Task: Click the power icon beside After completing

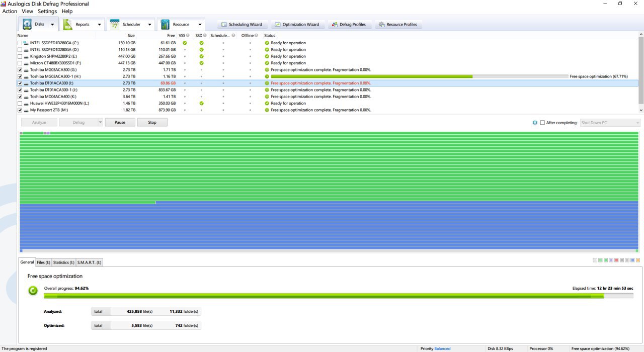Action: [535, 122]
